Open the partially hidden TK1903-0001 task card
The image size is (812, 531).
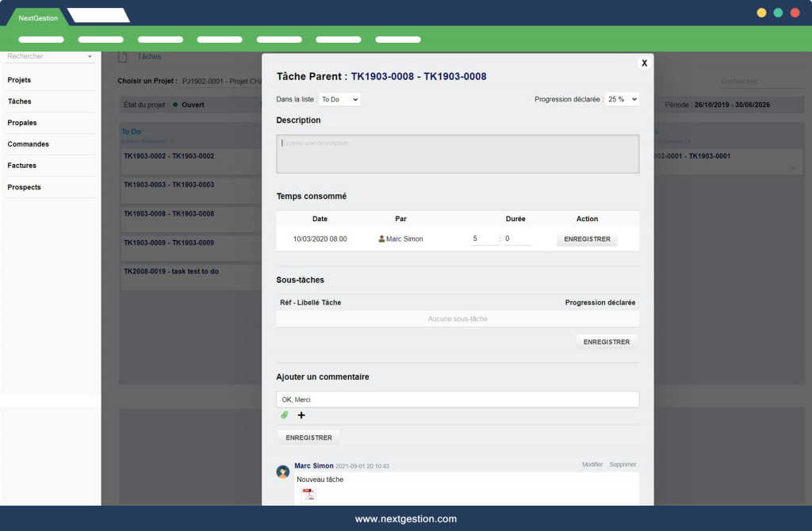[728, 162]
